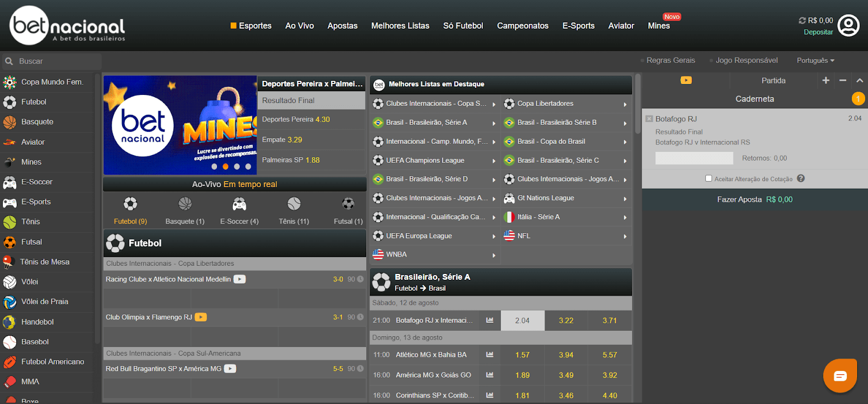Screen dimensions: 868x404
Task: Click the search magnifier icon
Action: pyautogui.click(x=9, y=61)
